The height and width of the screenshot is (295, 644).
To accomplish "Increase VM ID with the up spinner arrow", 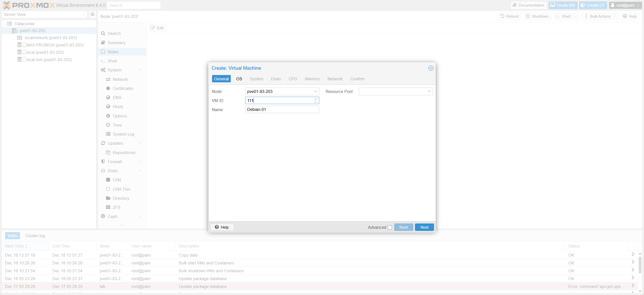I will (x=315, y=99).
